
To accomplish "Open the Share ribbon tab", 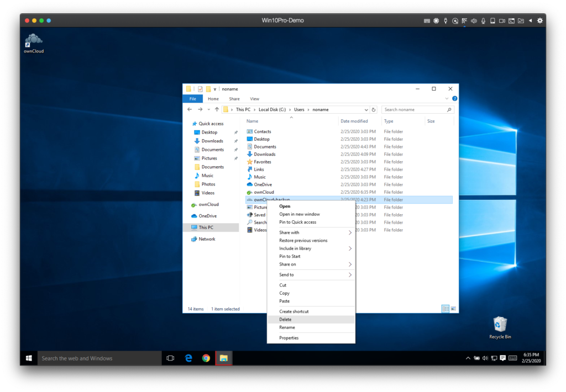I will (x=234, y=99).
